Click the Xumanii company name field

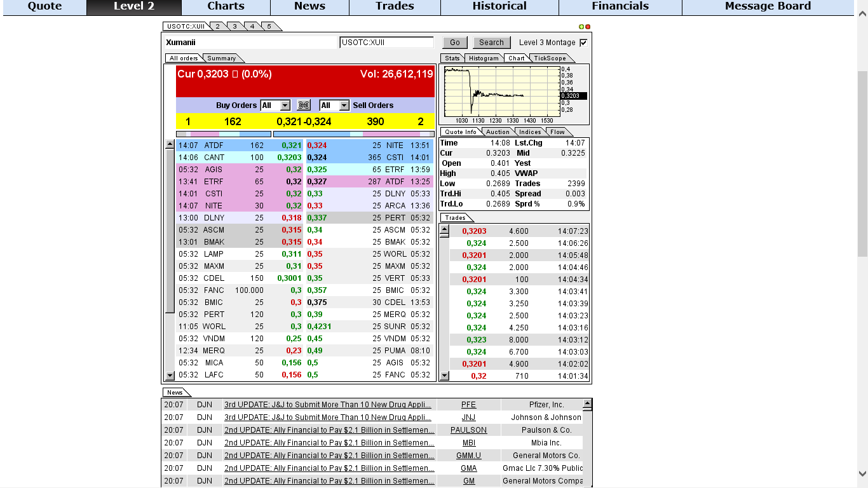[x=250, y=43]
